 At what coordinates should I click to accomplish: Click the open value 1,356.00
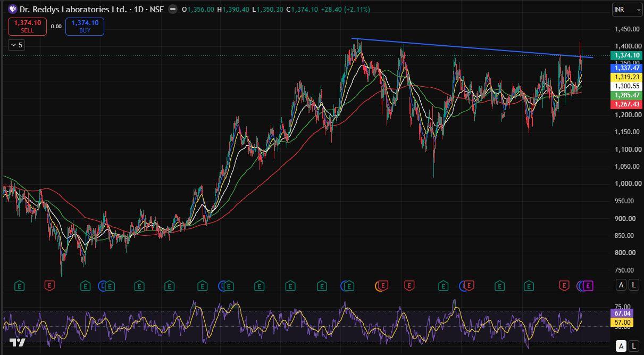click(200, 10)
